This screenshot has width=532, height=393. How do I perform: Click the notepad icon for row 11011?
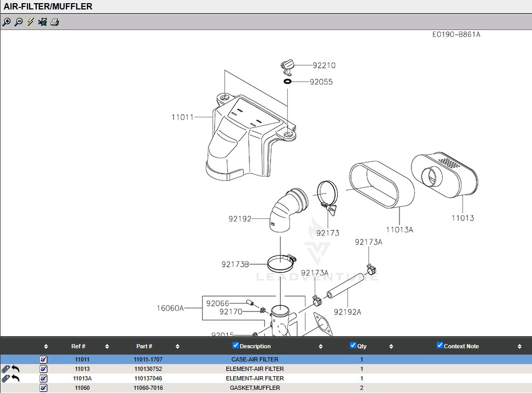point(44,359)
